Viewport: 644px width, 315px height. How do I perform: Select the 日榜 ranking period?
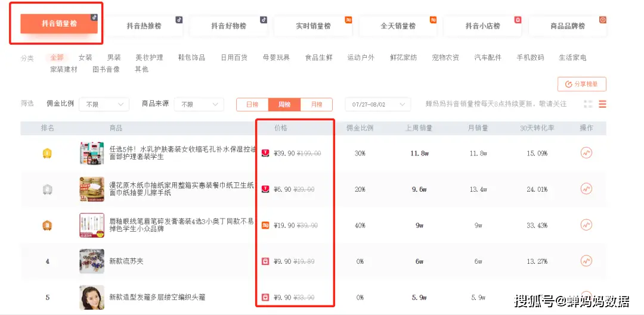[252, 105]
